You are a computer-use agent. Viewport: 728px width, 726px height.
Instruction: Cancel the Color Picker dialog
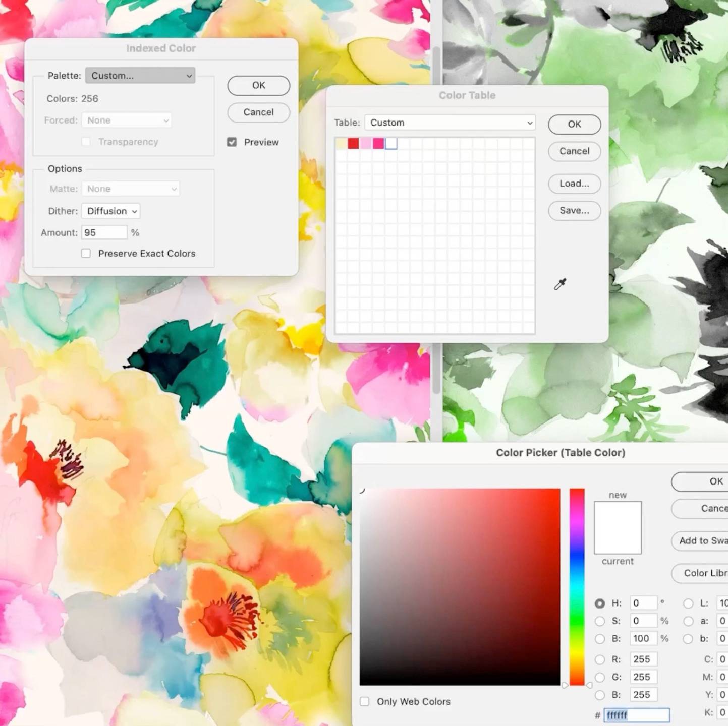click(x=700, y=508)
